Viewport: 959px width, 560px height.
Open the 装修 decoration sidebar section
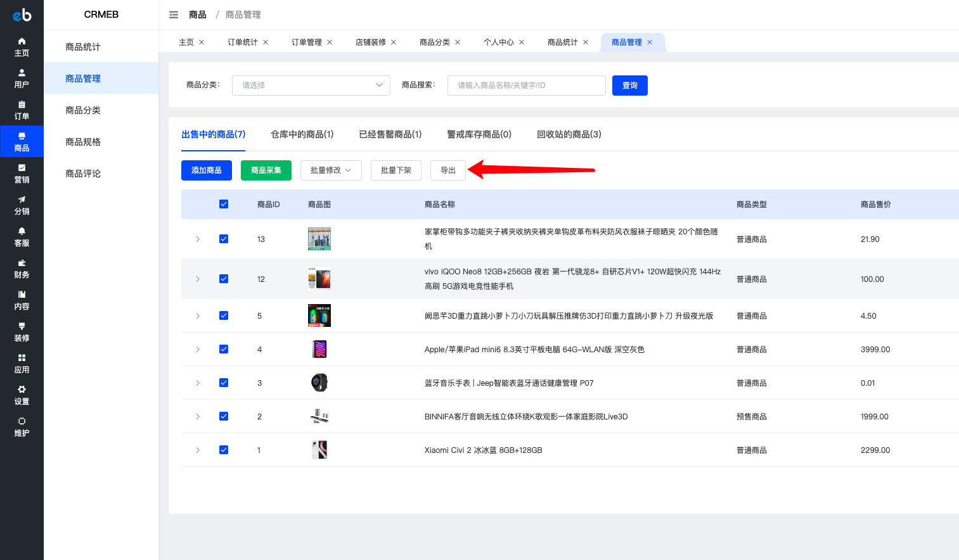pyautogui.click(x=22, y=332)
